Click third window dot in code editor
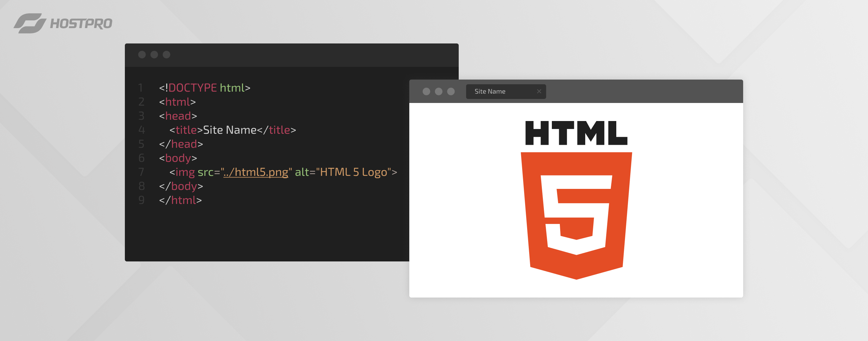 (167, 54)
